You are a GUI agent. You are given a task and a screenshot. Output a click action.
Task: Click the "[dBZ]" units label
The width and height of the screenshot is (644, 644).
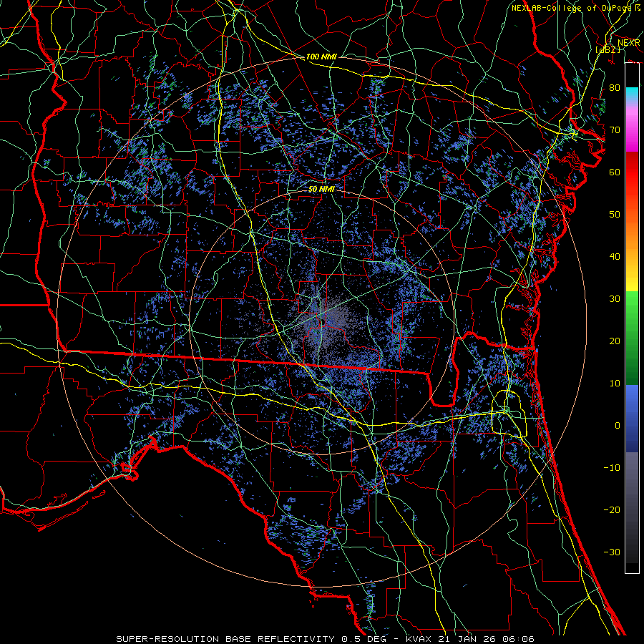coord(608,49)
